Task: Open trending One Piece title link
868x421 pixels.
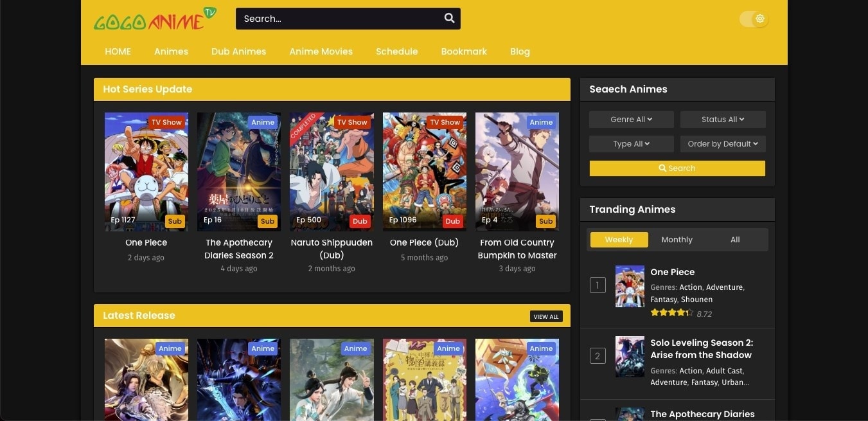Action: click(672, 272)
